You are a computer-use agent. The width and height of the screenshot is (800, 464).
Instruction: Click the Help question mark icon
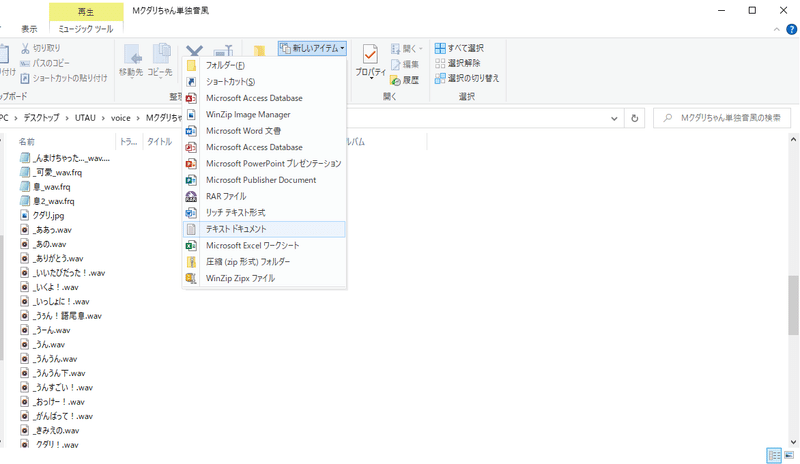pyautogui.click(x=791, y=30)
